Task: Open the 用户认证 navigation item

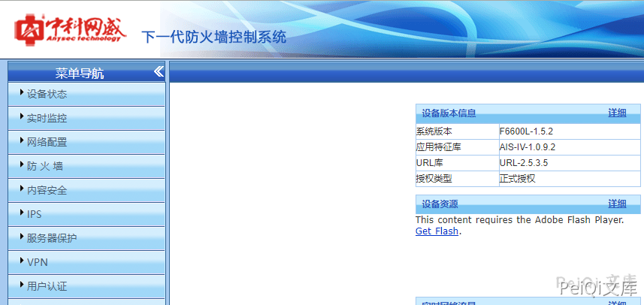Action: coord(47,286)
